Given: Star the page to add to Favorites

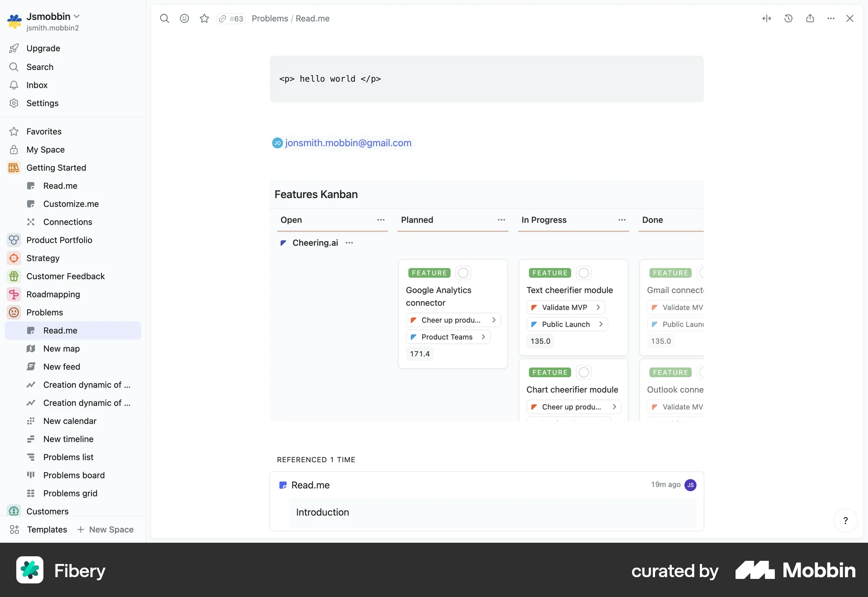Looking at the screenshot, I should [204, 19].
